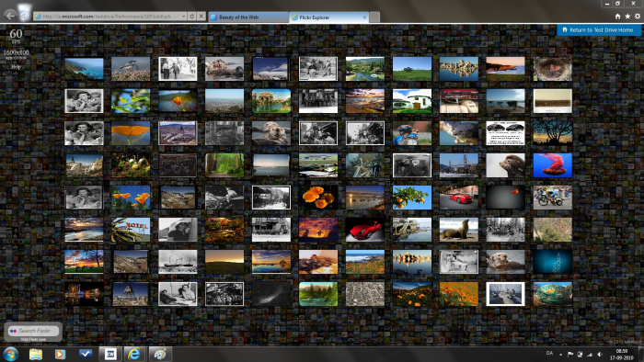Viewport: 644px width, 362px height.
Task: Select the Flickr Explorer tab
Action: (x=328, y=17)
